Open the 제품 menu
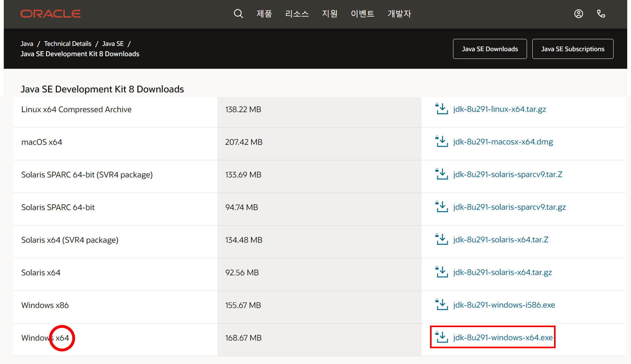631x364 pixels. [264, 14]
